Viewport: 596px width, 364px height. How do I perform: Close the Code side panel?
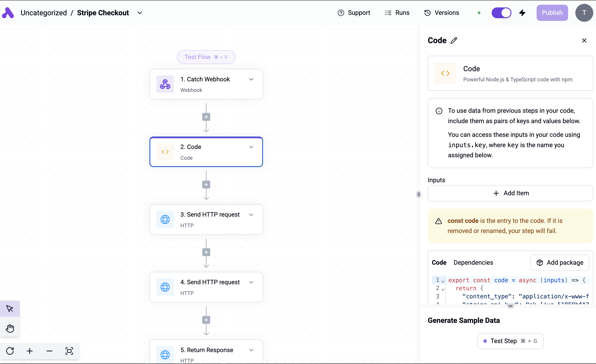pos(584,40)
